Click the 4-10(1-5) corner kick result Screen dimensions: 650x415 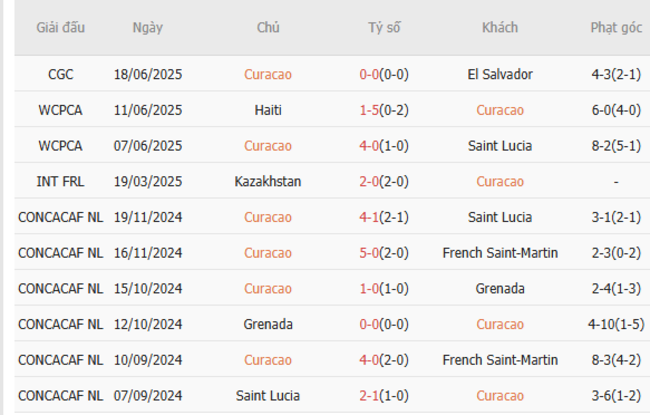pyautogui.click(x=616, y=324)
